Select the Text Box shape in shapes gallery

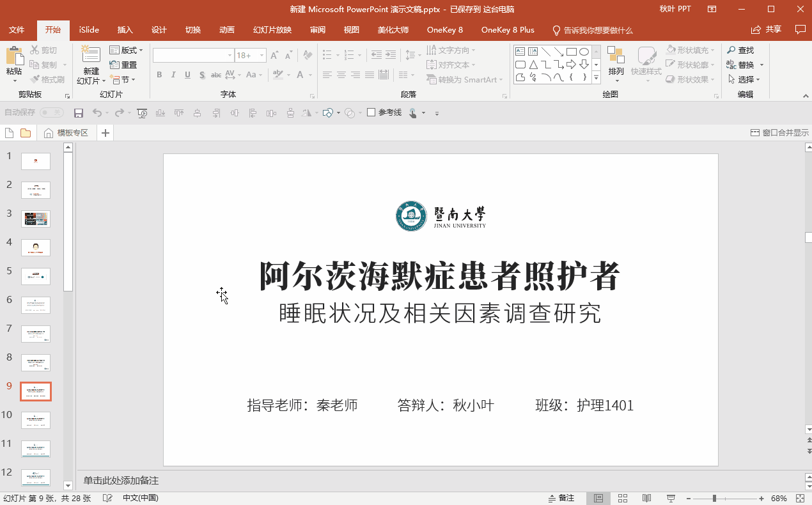(x=520, y=52)
